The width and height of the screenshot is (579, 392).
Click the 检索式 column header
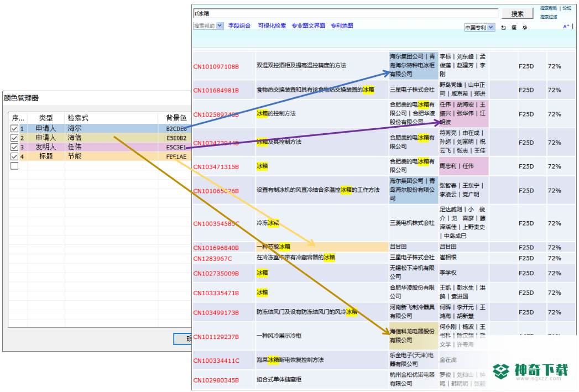click(x=112, y=118)
